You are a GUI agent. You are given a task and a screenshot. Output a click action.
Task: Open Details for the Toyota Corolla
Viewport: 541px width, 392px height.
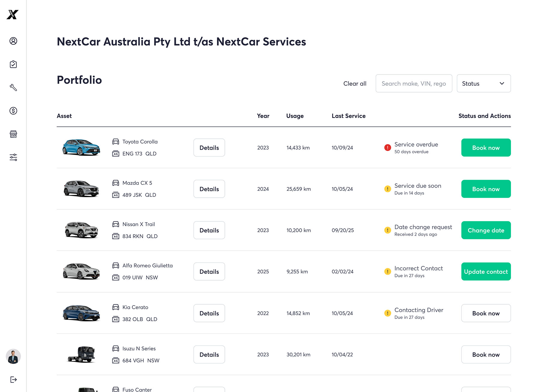pyautogui.click(x=209, y=147)
